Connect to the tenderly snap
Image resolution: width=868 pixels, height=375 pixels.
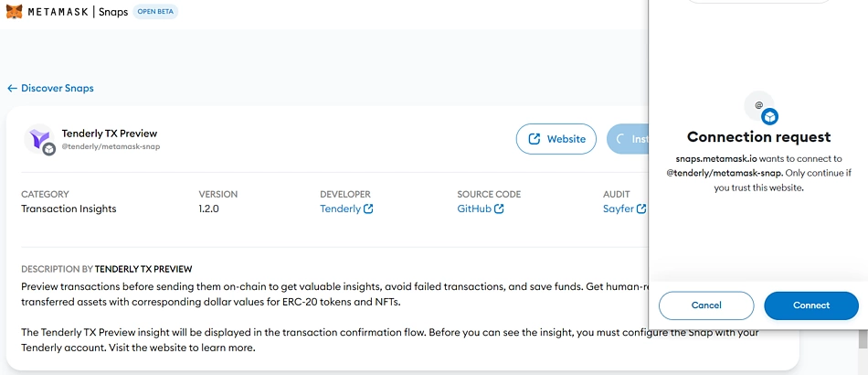[x=811, y=305]
